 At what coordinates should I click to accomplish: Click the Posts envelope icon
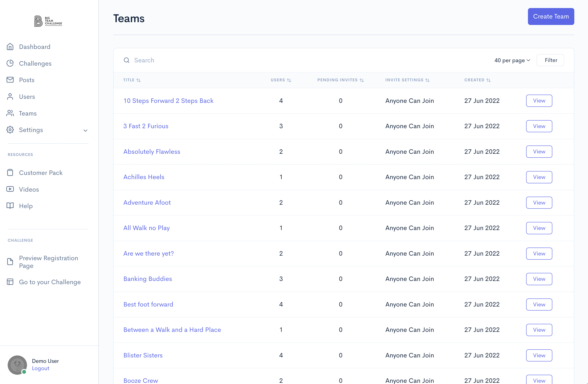pos(10,80)
